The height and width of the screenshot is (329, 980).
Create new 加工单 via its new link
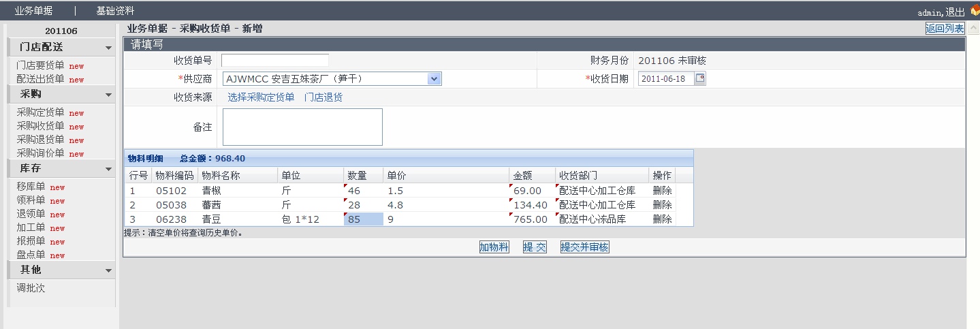pyautogui.click(x=57, y=228)
